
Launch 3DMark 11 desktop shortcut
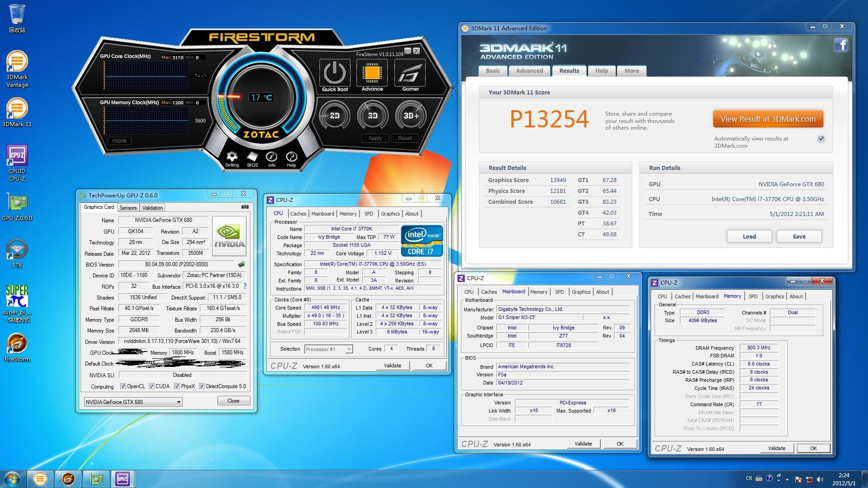coord(17,113)
